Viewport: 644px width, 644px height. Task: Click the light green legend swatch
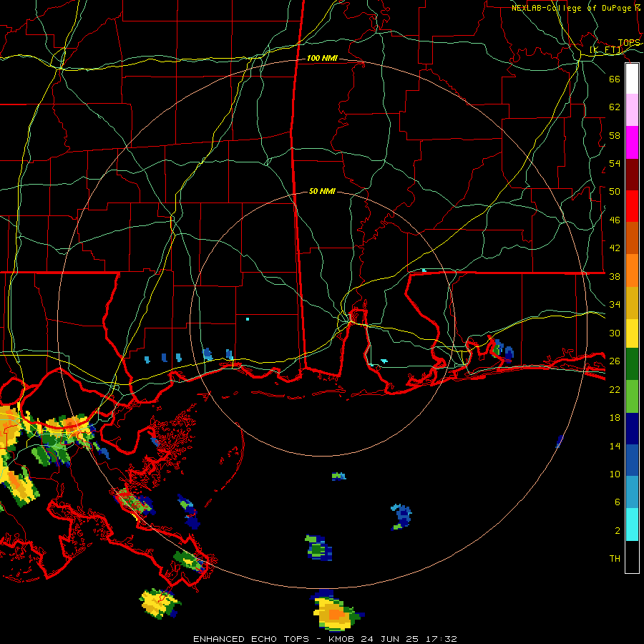[632, 396]
